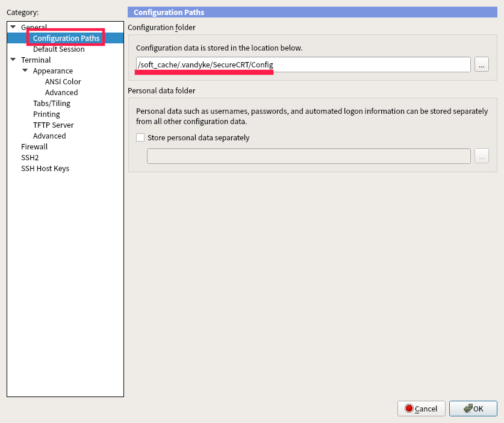Select Advanced under the Appearance section
Viewport: 504px width, 423px height.
pyautogui.click(x=61, y=92)
